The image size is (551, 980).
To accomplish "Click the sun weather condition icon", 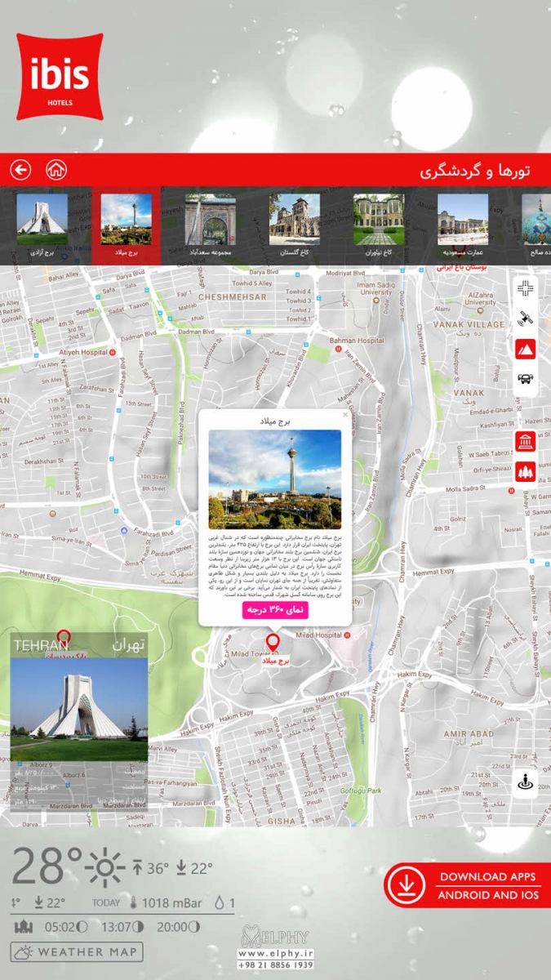I will 106,867.
